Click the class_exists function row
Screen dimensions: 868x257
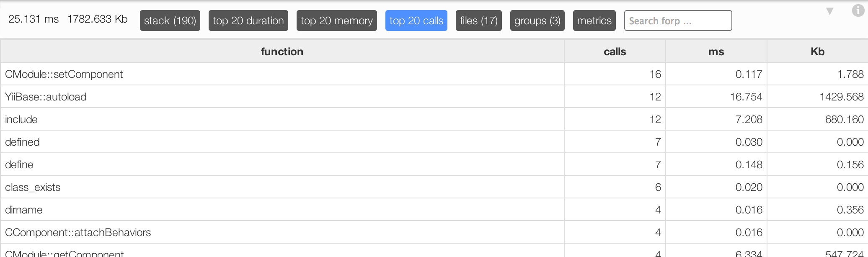434,187
